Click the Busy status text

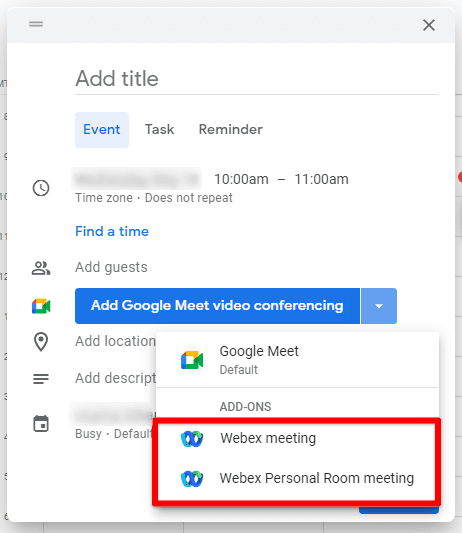[88, 434]
